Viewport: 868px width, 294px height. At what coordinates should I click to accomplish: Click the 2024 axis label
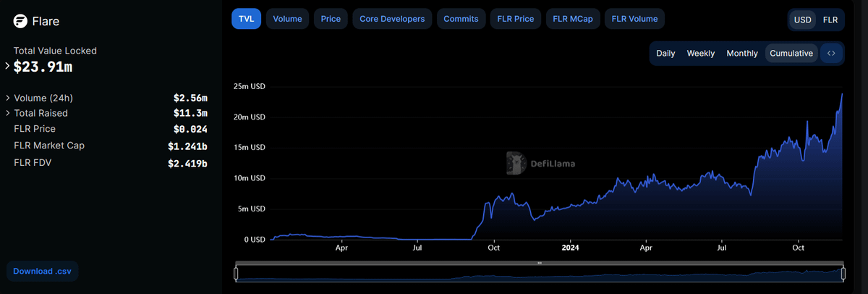[569, 248]
